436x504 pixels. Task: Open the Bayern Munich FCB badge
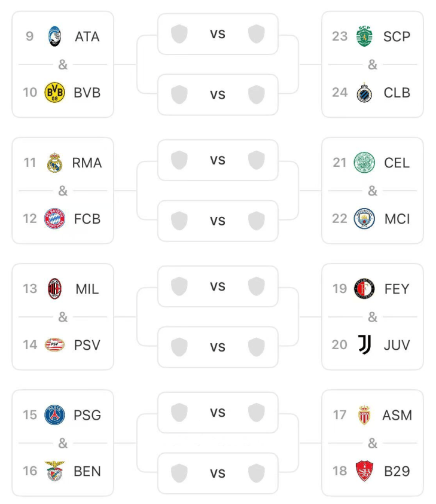click(x=55, y=219)
